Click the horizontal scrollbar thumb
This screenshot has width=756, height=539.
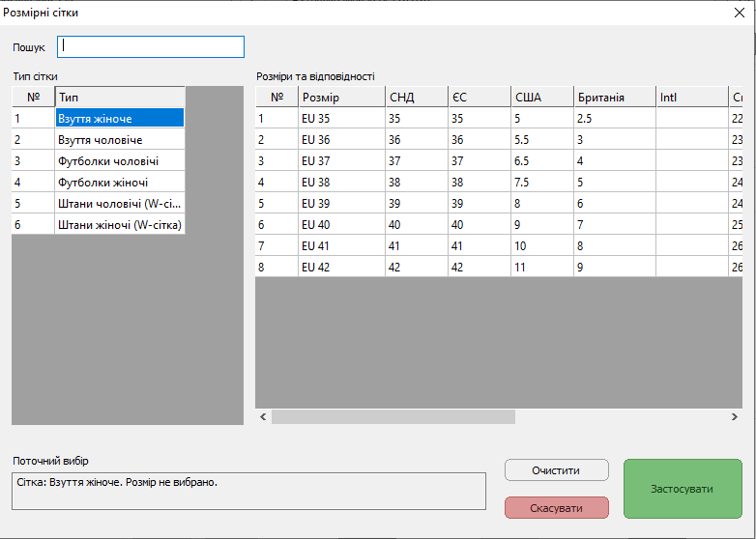click(393, 417)
